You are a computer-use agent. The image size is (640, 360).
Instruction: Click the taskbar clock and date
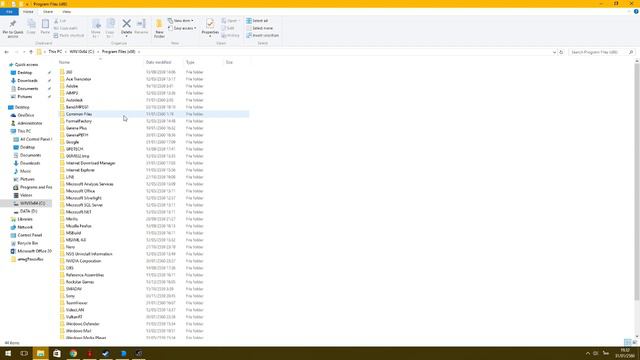click(625, 353)
